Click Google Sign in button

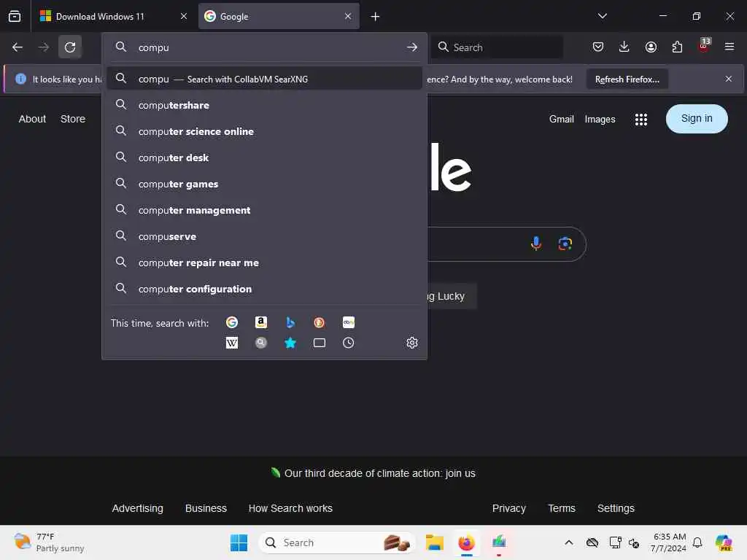point(697,119)
